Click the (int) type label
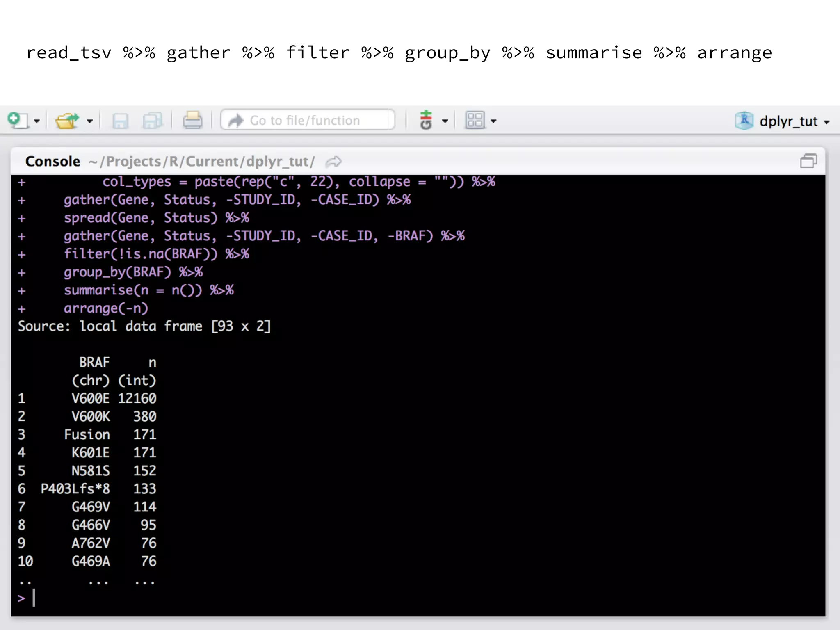 pyautogui.click(x=137, y=380)
